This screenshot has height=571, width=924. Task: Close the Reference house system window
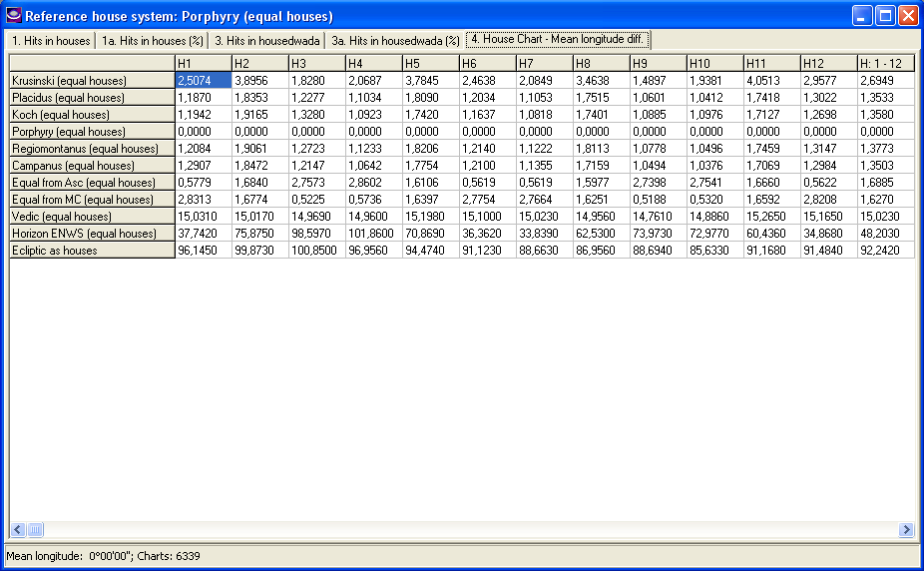[908, 16]
